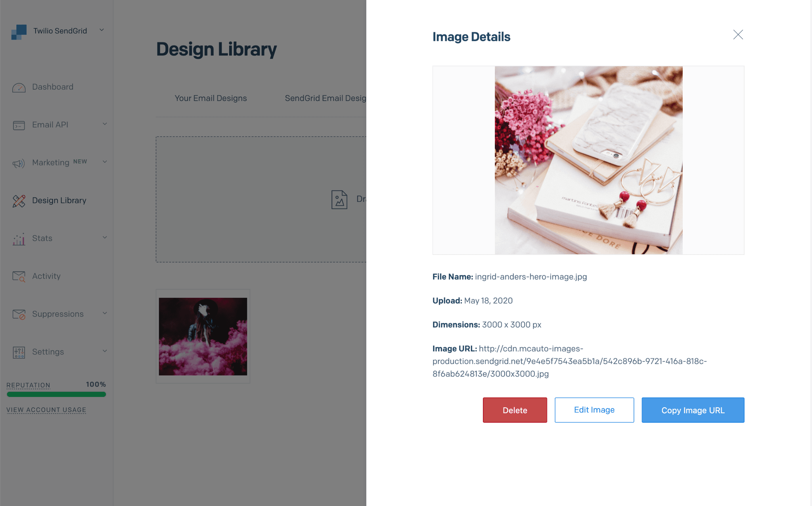812x506 pixels.
Task: Click the green reputation progress bar
Action: coord(56,394)
